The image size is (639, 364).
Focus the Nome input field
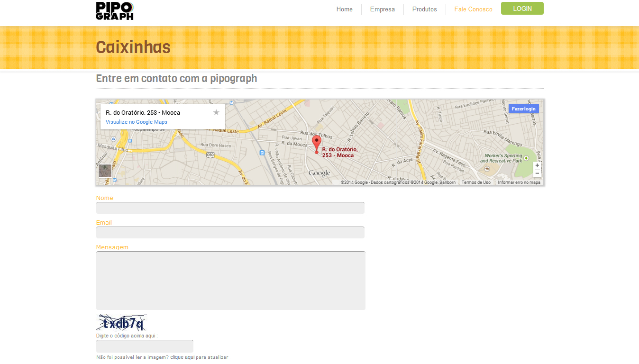230,208
